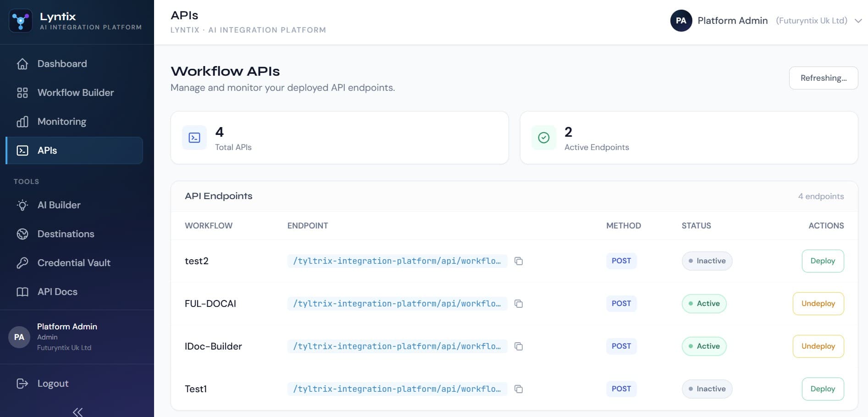The image size is (868, 417).
Task: Open the Destinations page
Action: pyautogui.click(x=74, y=234)
